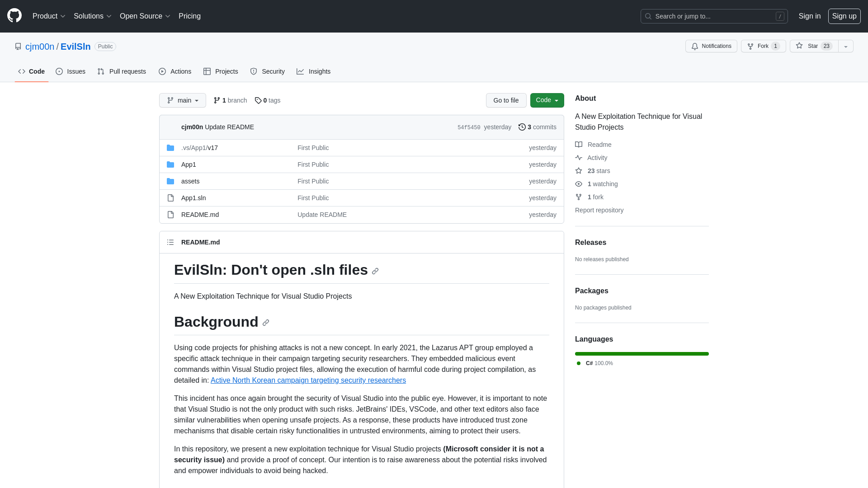Switch to the Actions tab

175,71
